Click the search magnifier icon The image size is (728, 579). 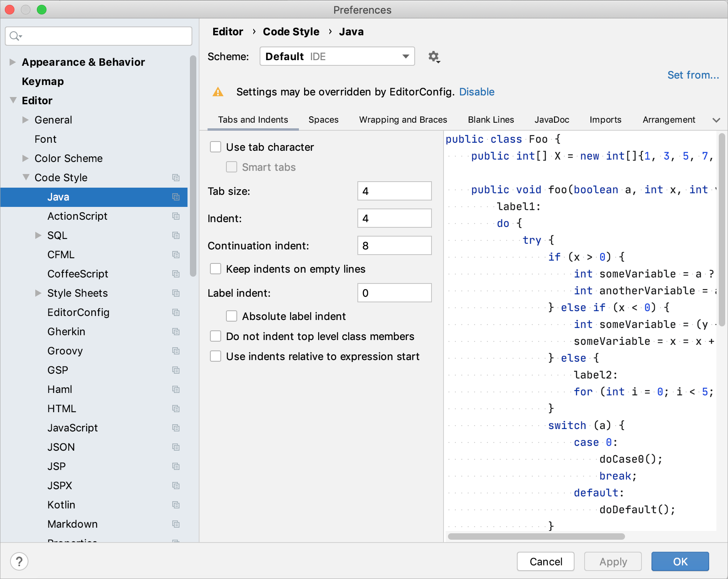[x=15, y=36]
